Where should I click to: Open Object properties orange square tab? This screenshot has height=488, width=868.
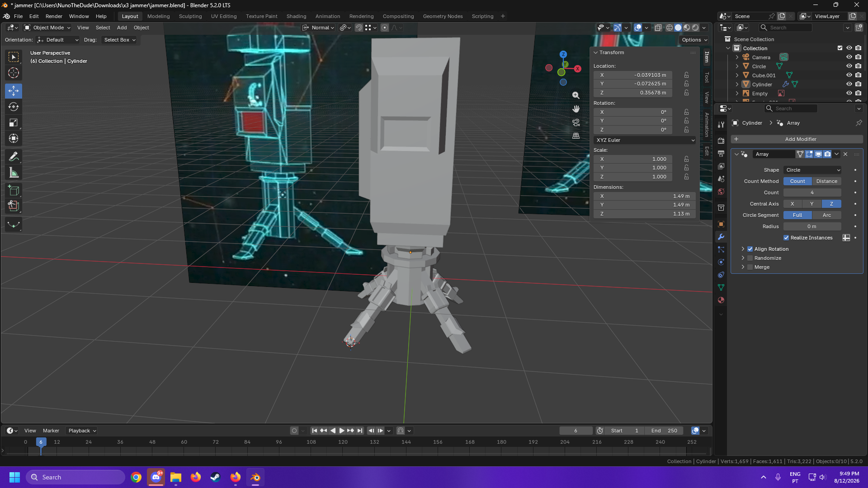[x=721, y=224]
